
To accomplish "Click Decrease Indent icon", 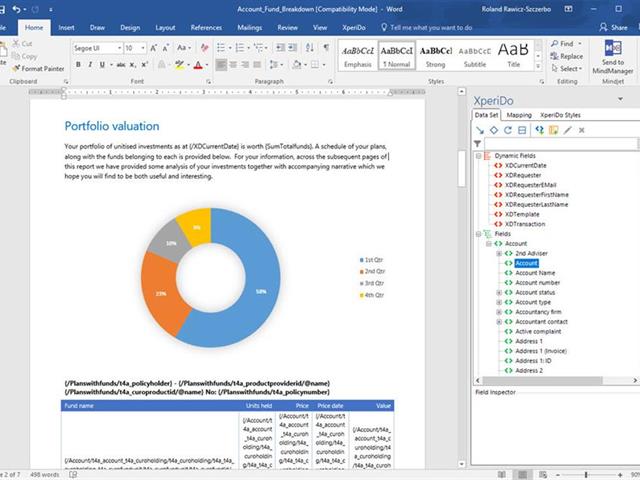I will tap(280, 47).
